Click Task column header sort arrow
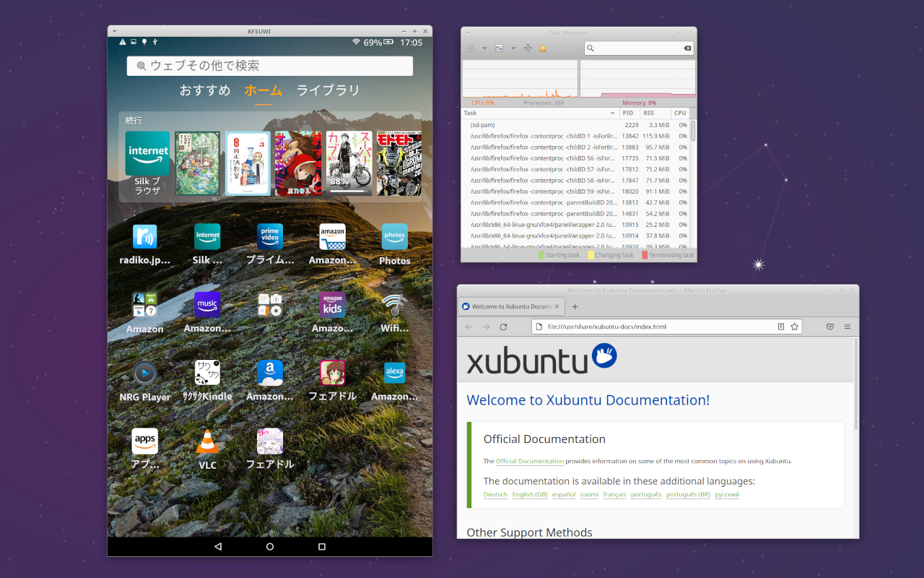Screen dimensions: 924x578 [x=613, y=113]
